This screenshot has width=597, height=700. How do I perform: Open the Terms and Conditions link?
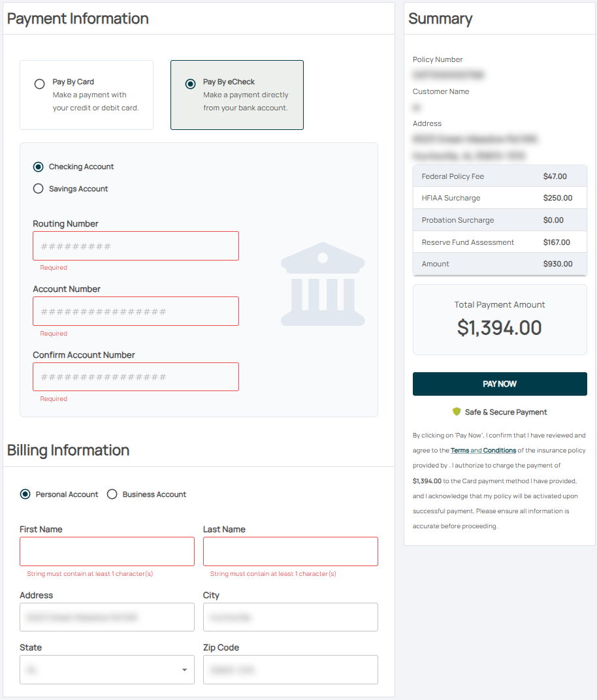[x=483, y=451]
